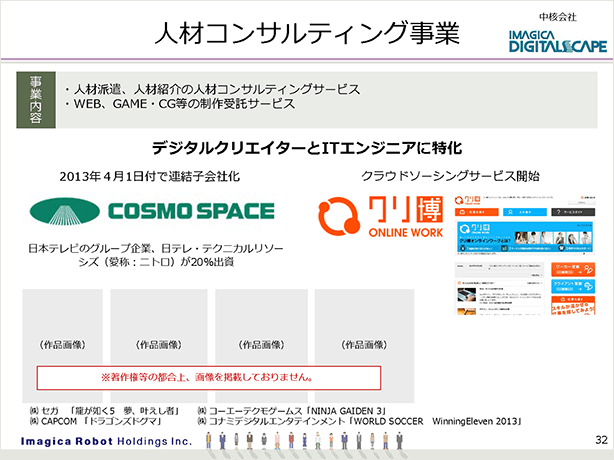Screen dimensions: 614x460
Task: Click the text 2013年4月1日付で連結子会社化
Action: 150,177
